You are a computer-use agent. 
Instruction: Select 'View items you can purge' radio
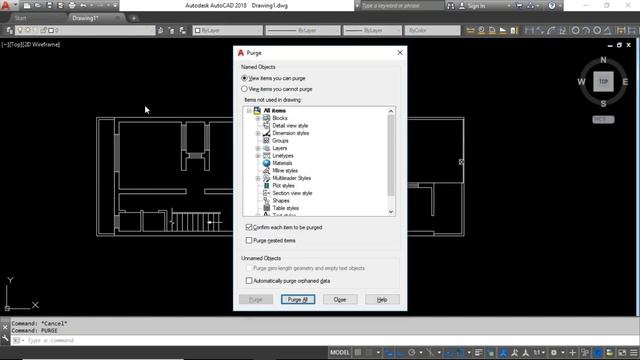244,78
